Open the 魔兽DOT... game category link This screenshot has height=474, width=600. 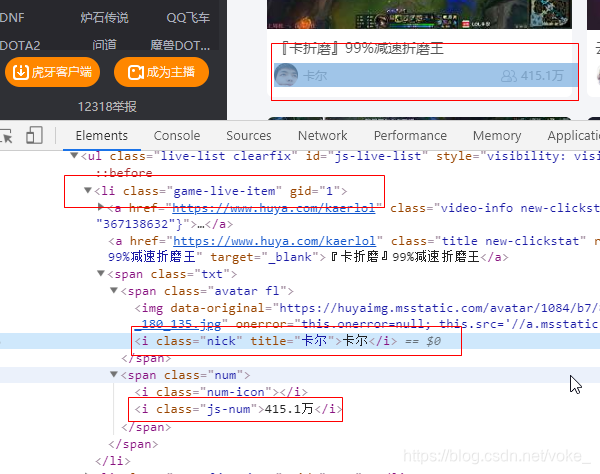coord(180,46)
